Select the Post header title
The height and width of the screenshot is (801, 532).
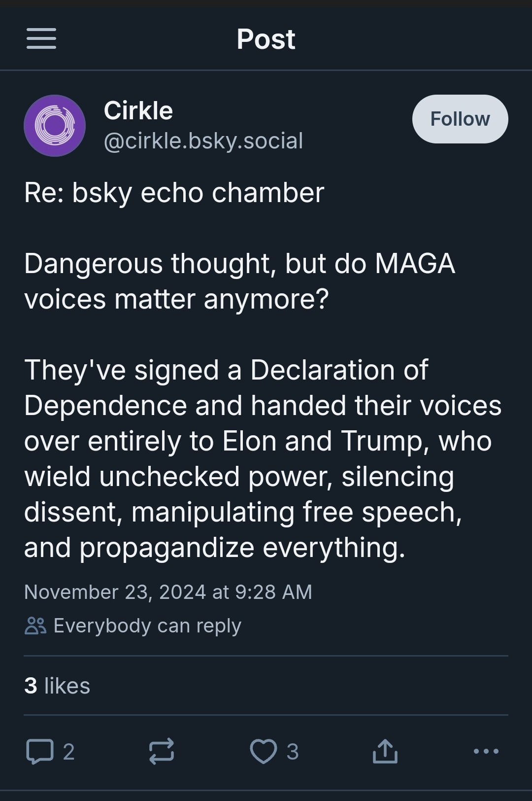click(x=266, y=39)
